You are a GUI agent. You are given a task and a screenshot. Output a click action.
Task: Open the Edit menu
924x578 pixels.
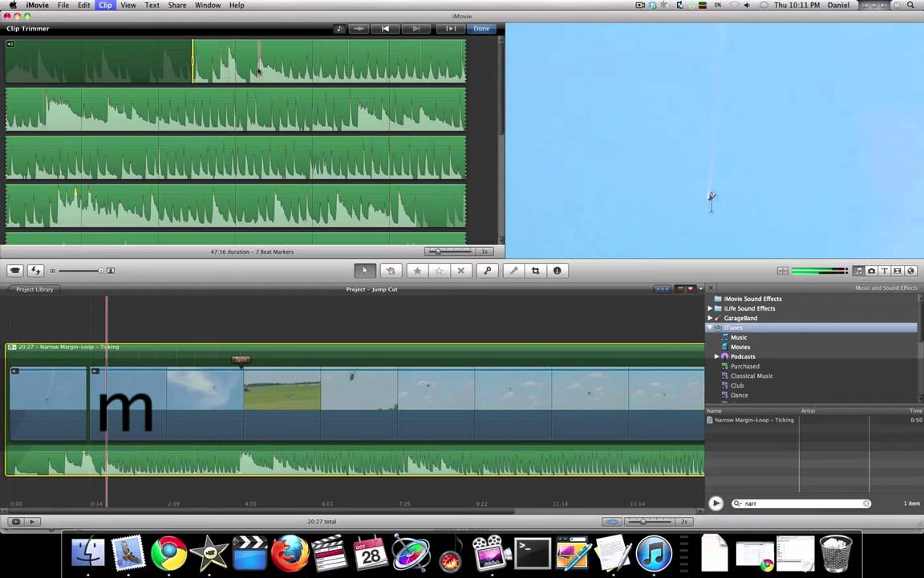coord(83,5)
